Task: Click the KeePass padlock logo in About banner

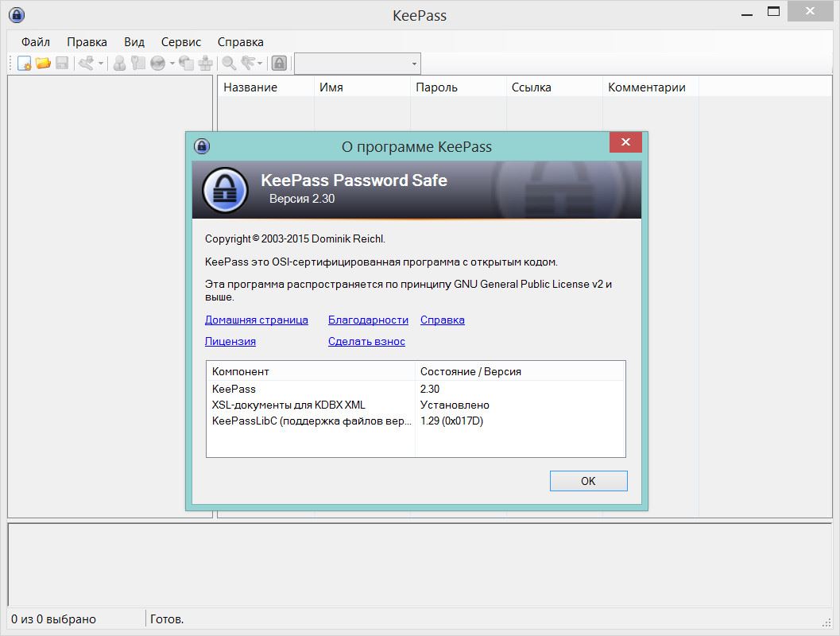Action: click(225, 190)
